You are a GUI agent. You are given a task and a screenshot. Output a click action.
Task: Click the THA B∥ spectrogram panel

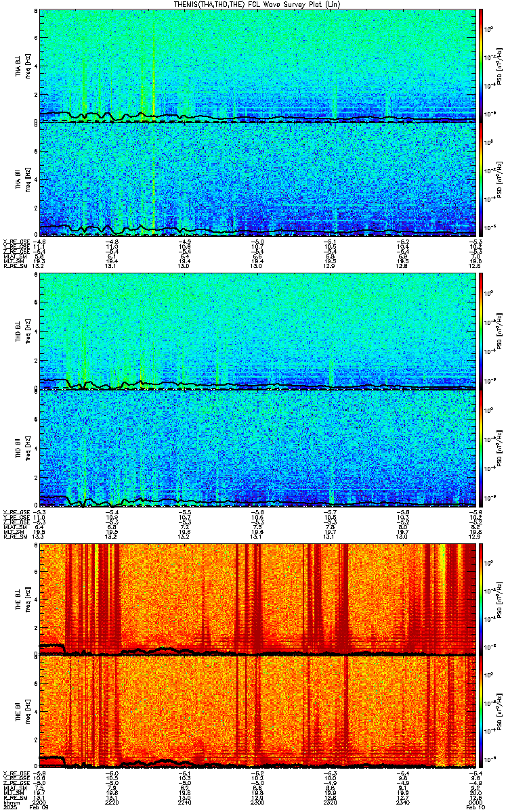pyautogui.click(x=257, y=180)
